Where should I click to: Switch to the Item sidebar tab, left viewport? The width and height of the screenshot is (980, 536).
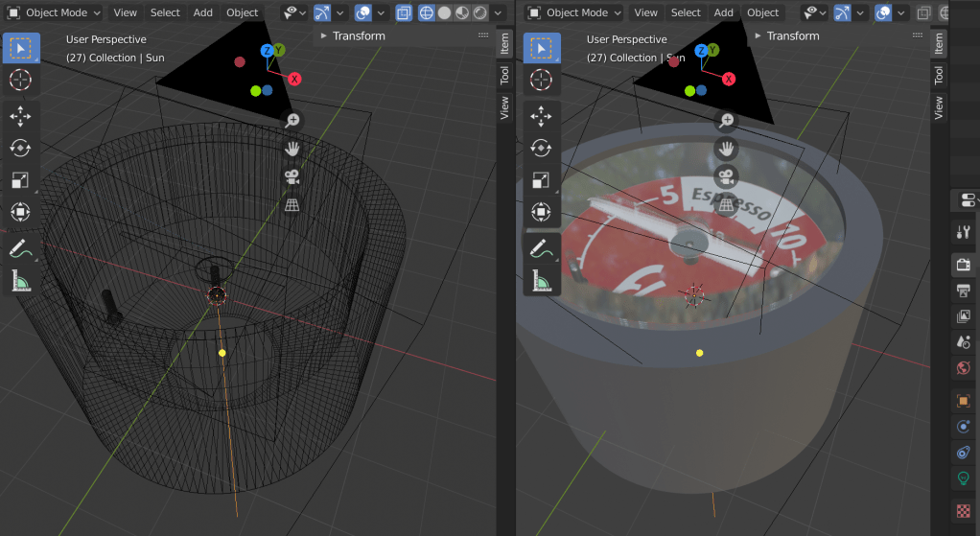[504, 44]
